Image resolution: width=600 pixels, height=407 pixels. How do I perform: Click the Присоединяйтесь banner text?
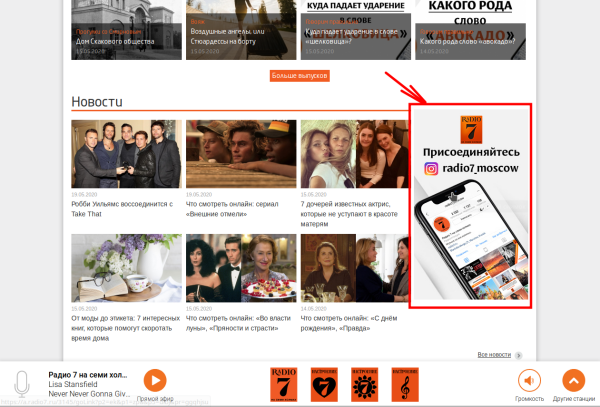pos(471,152)
